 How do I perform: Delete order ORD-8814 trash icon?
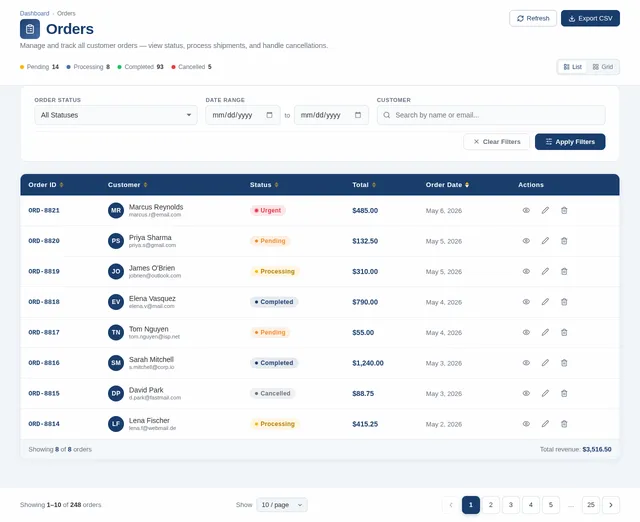coord(564,424)
